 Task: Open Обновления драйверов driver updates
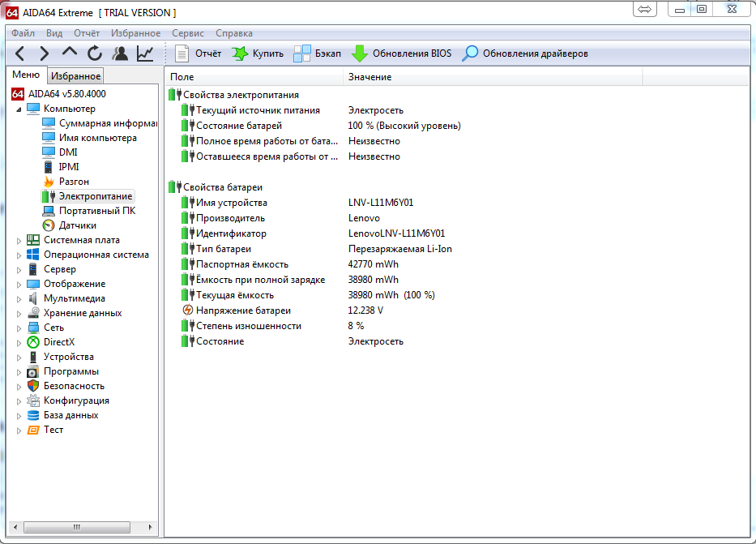click(x=525, y=54)
